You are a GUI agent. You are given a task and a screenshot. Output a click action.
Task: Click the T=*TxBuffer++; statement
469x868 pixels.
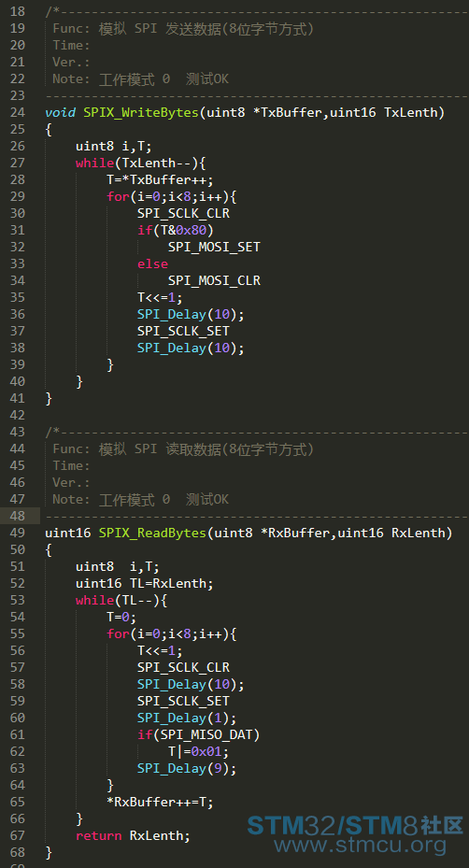160,180
